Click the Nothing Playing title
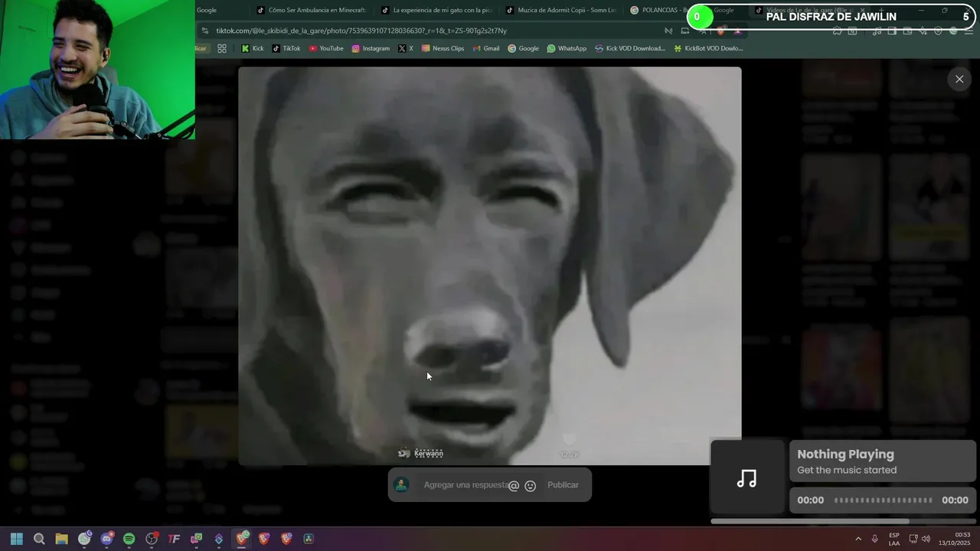980x551 pixels. click(845, 454)
